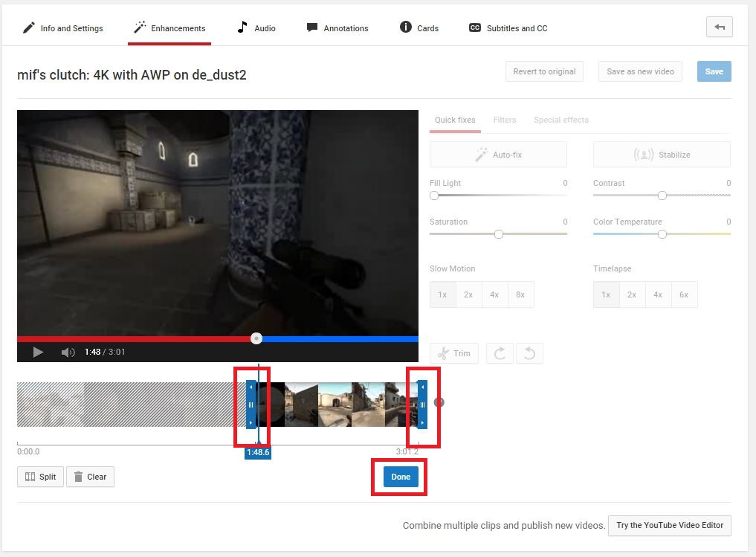This screenshot has height=557, width=756.
Task: Mute the video volume icon
Action: click(x=68, y=352)
